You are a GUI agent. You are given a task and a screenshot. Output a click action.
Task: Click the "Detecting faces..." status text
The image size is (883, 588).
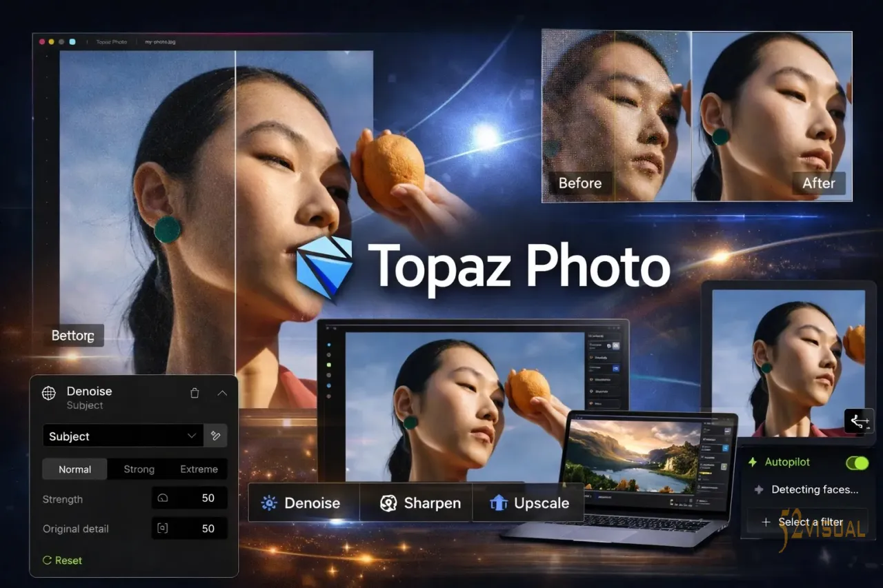815,490
